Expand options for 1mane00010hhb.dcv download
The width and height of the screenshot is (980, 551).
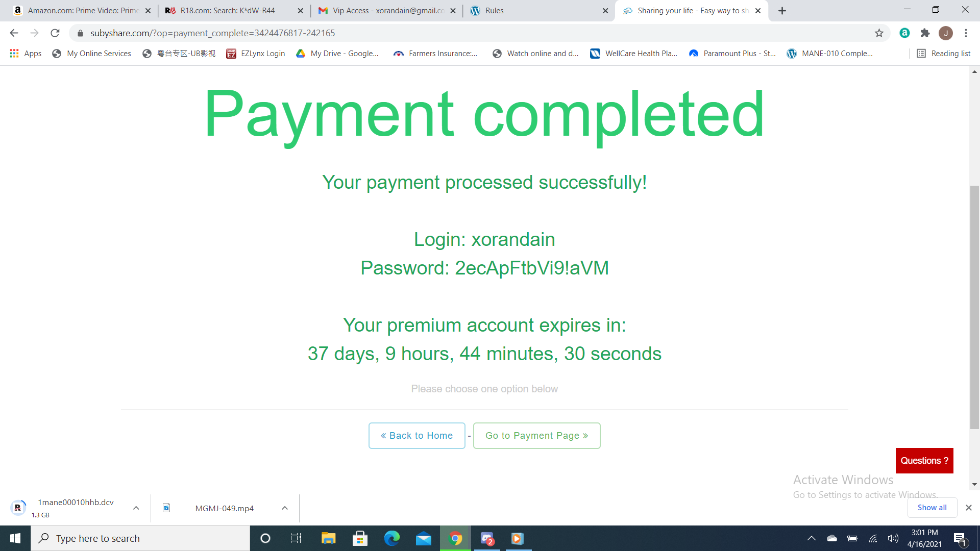tap(136, 508)
